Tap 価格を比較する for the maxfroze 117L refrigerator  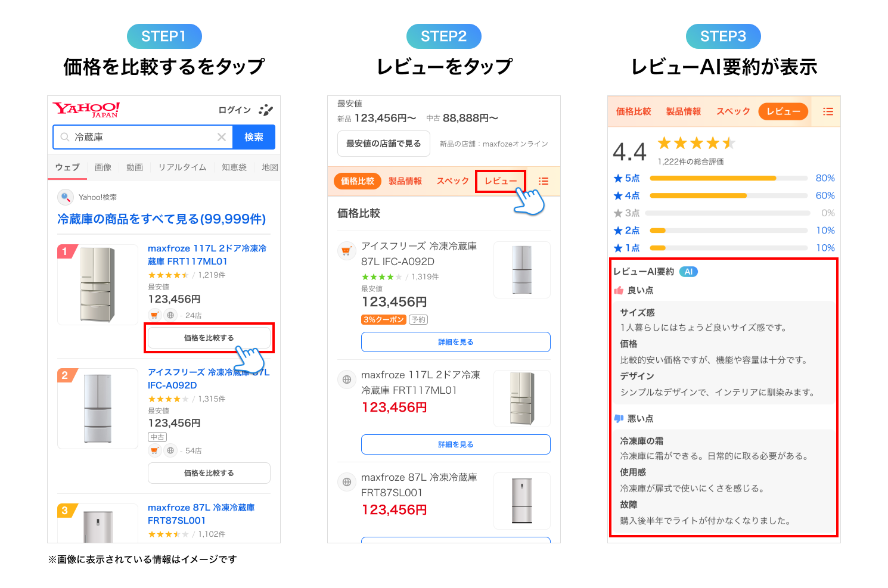209,338
